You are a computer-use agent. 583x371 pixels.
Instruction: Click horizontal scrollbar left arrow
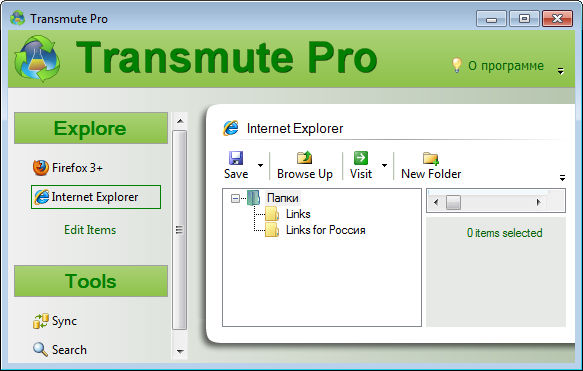[436, 202]
